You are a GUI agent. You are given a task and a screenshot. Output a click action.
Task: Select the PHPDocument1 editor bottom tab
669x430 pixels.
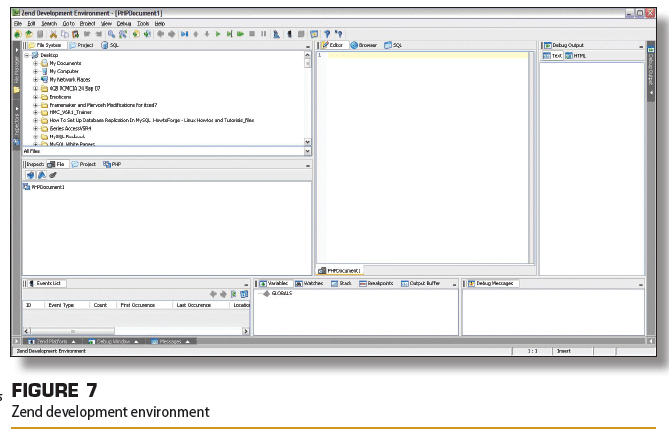tap(340, 271)
